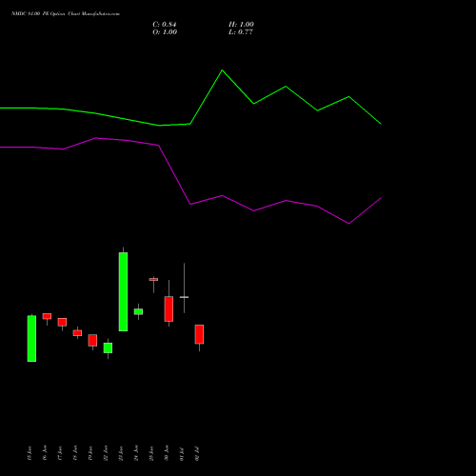Screen dimensions: 476x476
Task: Click the '02 Jul' date axis label
Action: pyautogui.click(x=197, y=453)
